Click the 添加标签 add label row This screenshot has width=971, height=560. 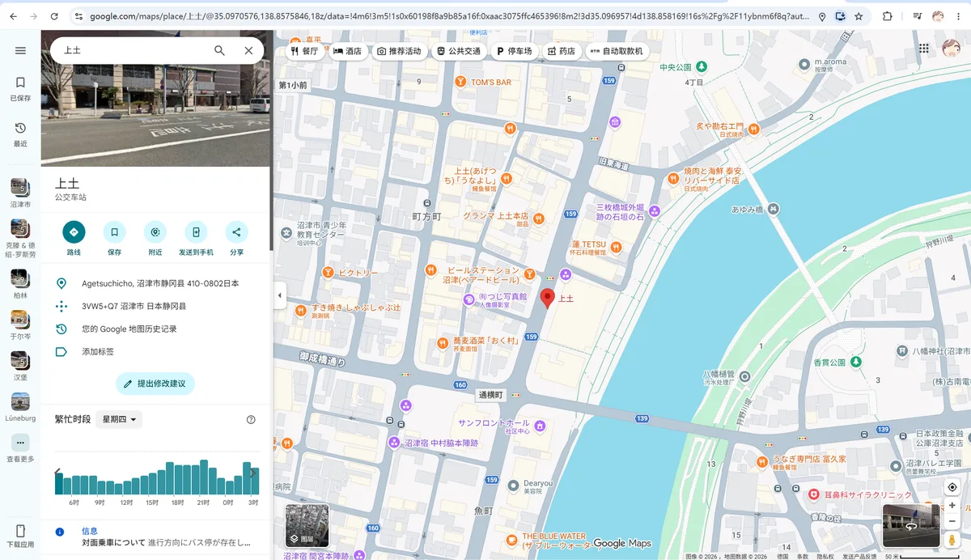(155, 352)
